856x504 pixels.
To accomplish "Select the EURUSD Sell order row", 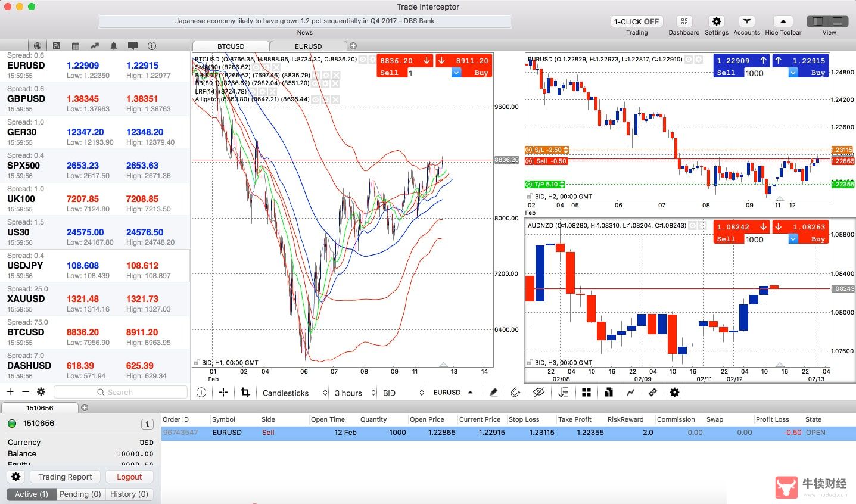I will 508,433.
